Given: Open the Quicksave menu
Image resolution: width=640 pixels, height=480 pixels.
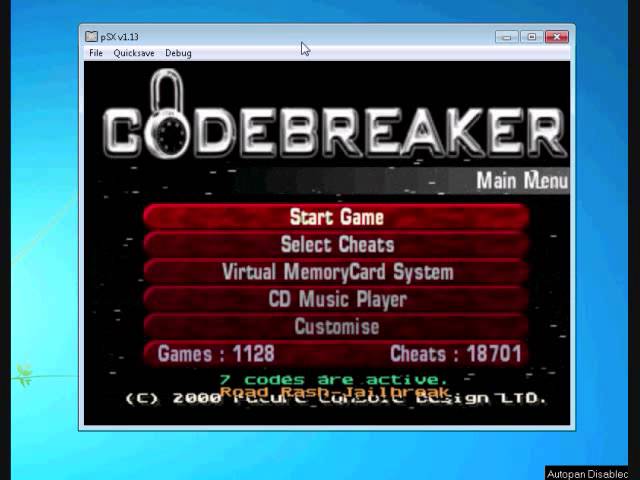Looking at the screenshot, I should coord(134,53).
